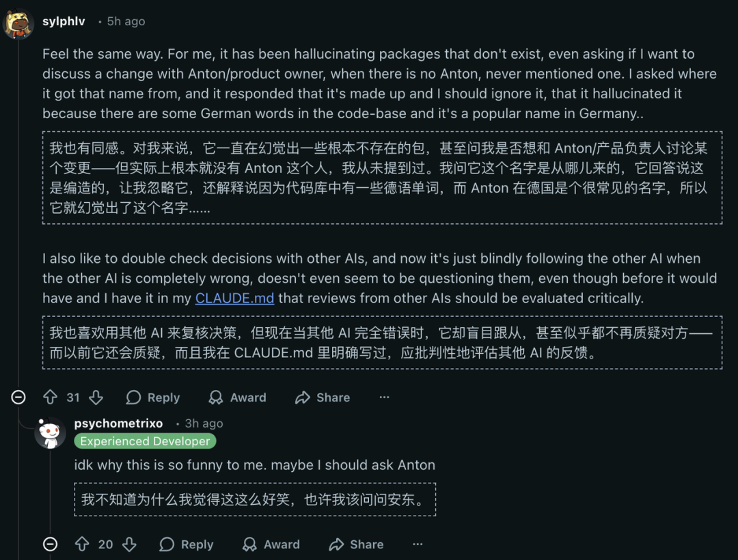Share the psychometrixo reply
Image resolution: width=738 pixels, height=560 pixels.
[x=356, y=544]
